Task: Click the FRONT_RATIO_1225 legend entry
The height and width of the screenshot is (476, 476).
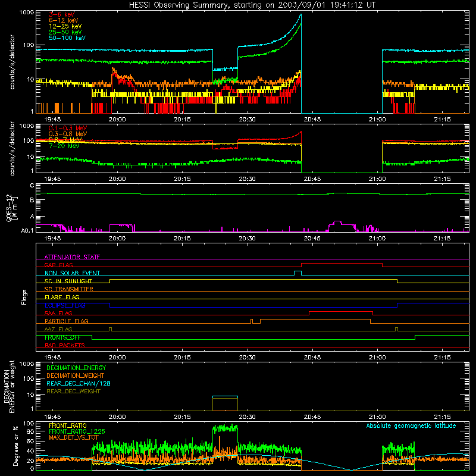Action: (x=77, y=432)
